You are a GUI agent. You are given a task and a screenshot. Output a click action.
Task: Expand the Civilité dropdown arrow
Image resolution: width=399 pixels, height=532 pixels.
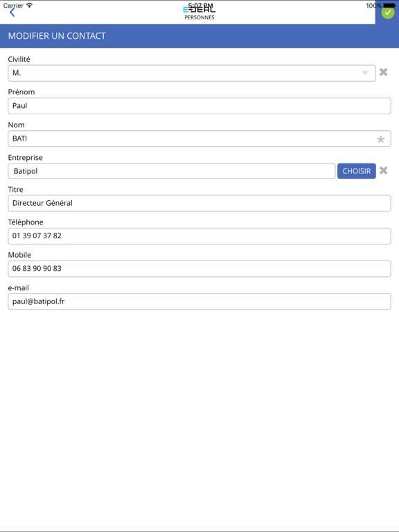pyautogui.click(x=366, y=73)
